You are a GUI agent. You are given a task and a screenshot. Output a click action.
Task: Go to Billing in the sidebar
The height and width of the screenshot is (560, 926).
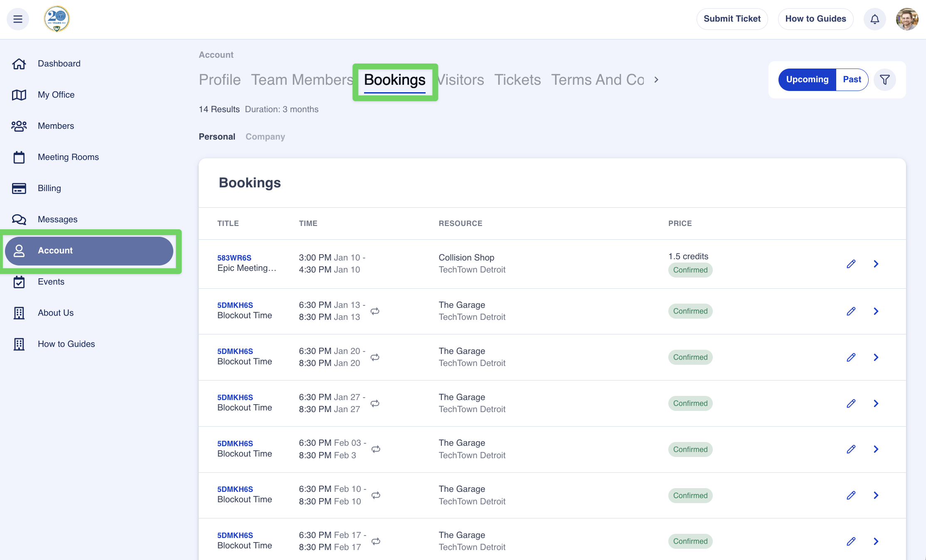click(49, 188)
